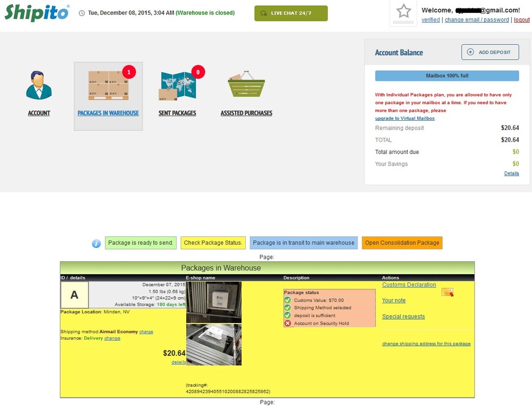Click Customs Value: $70.00 text
The image size is (532, 406).
pos(319,301)
